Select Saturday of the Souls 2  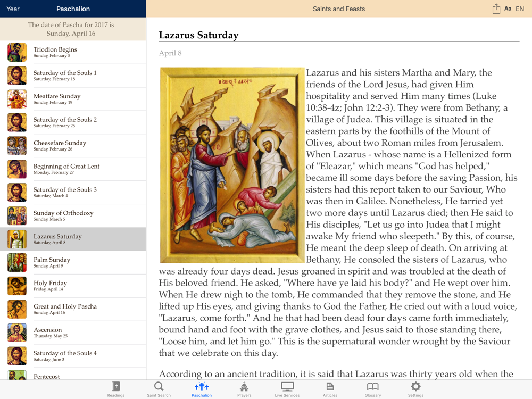click(73, 122)
